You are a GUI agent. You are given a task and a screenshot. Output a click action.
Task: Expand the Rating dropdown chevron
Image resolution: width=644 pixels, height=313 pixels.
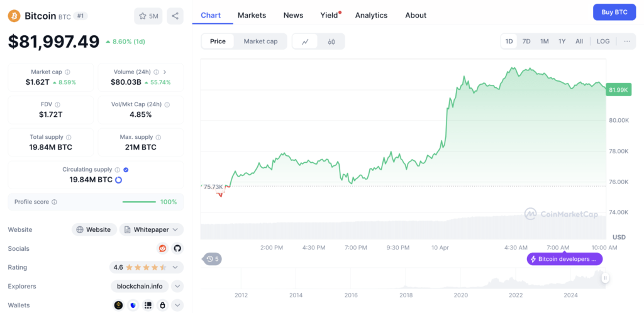point(175,268)
